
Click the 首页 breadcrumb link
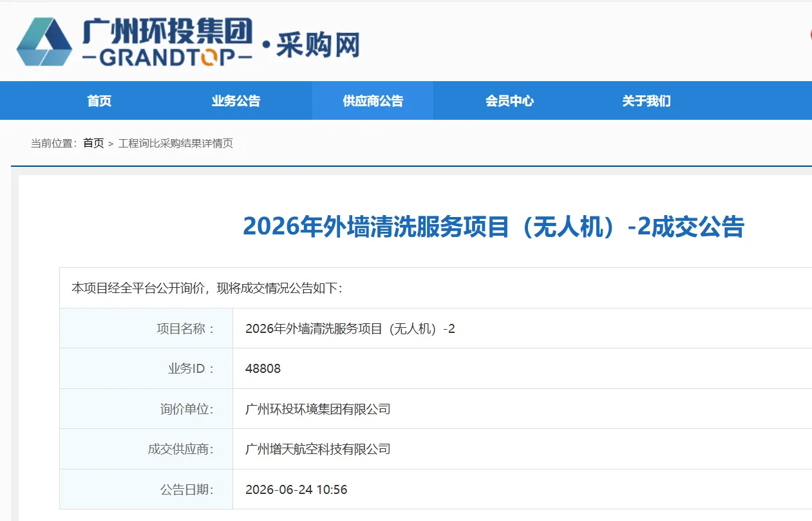93,143
